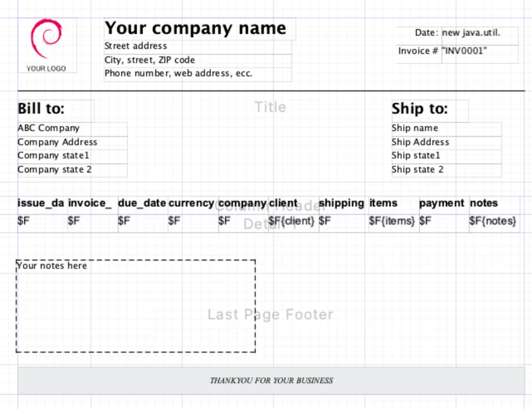The image size is (532, 409).
Task: Select the THANKYOU FOR YOUR BUSINESS footer
Action: 271,380
